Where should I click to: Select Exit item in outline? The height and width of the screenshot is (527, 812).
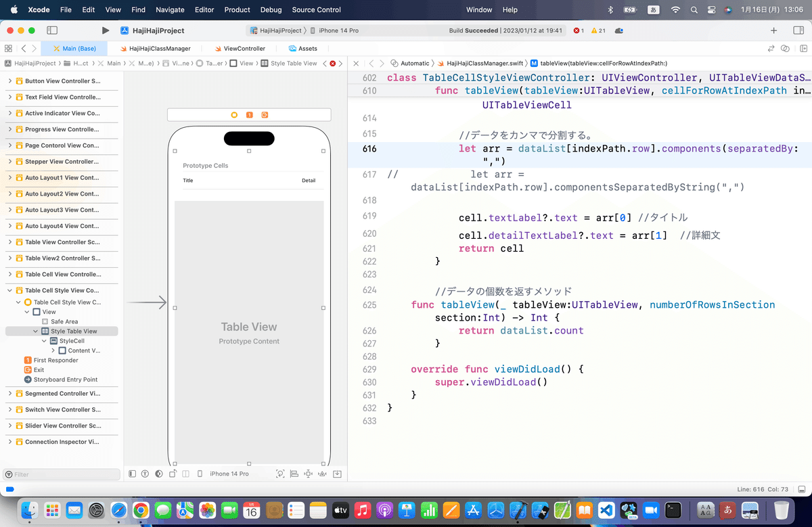34,370
